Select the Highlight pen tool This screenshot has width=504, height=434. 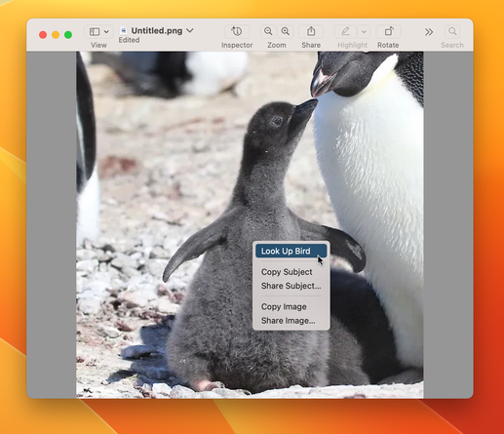tap(345, 31)
